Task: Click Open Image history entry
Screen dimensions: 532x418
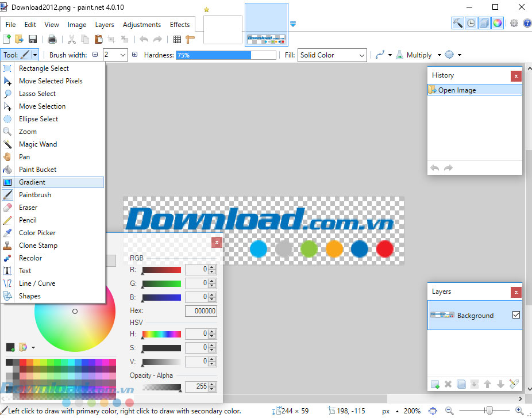Action: click(x=475, y=90)
